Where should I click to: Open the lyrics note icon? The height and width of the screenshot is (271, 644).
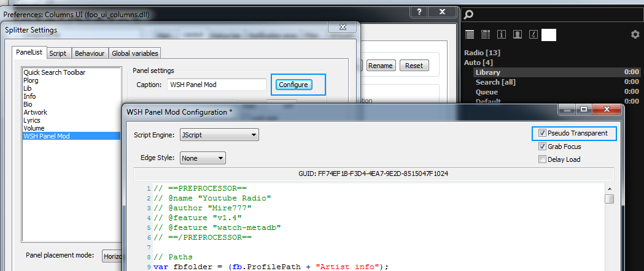click(x=533, y=35)
